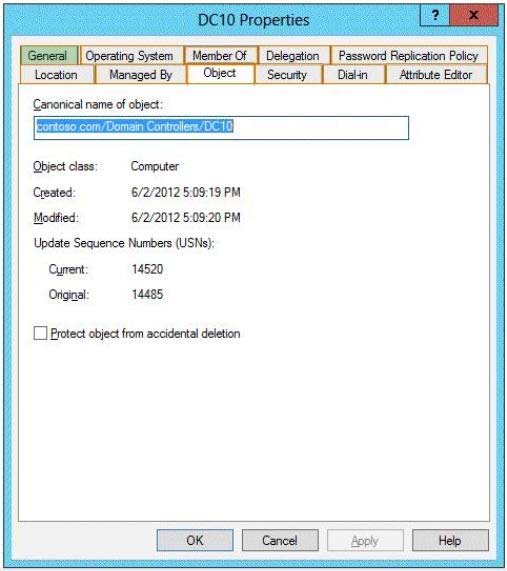Click the canonical name text field
Viewport: 507px width, 571px height.
(x=221, y=128)
